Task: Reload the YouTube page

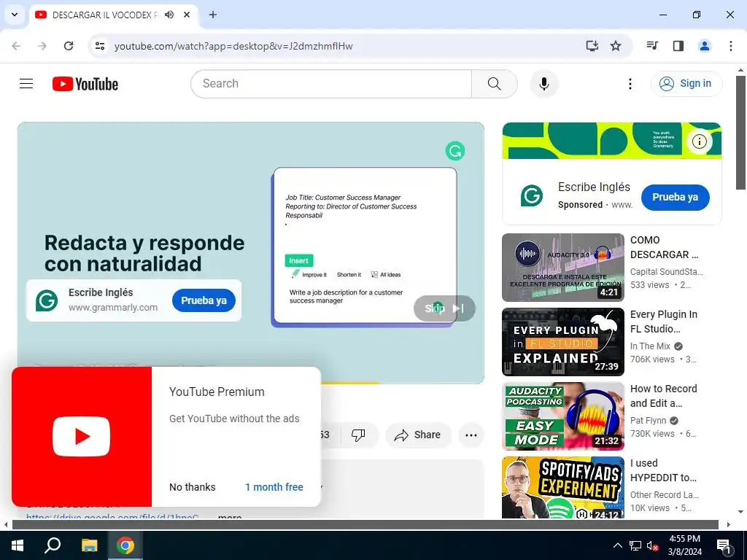Action: click(x=69, y=46)
